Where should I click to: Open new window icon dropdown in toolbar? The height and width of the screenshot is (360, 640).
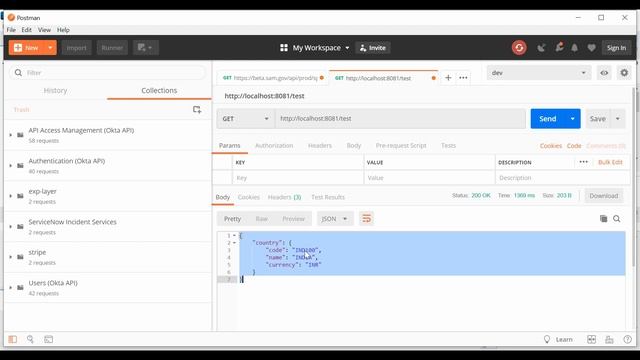click(145, 48)
